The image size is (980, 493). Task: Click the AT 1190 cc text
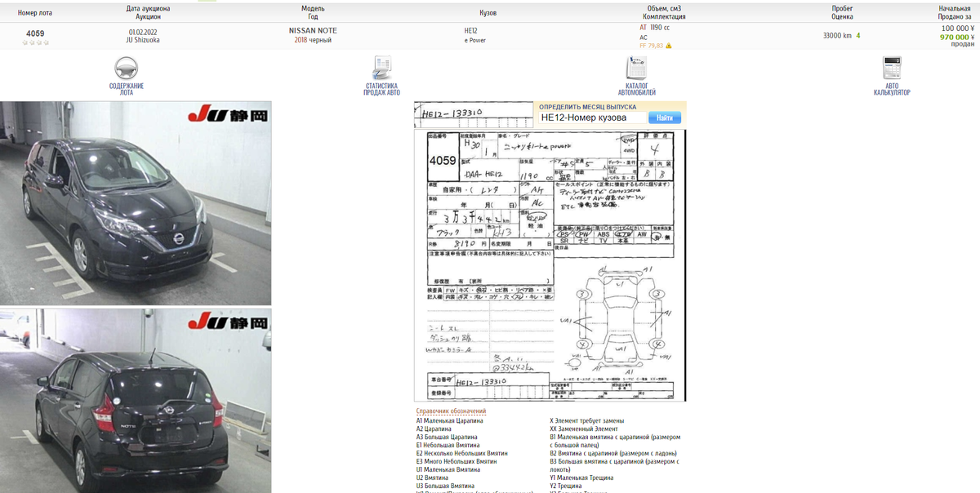[654, 27]
